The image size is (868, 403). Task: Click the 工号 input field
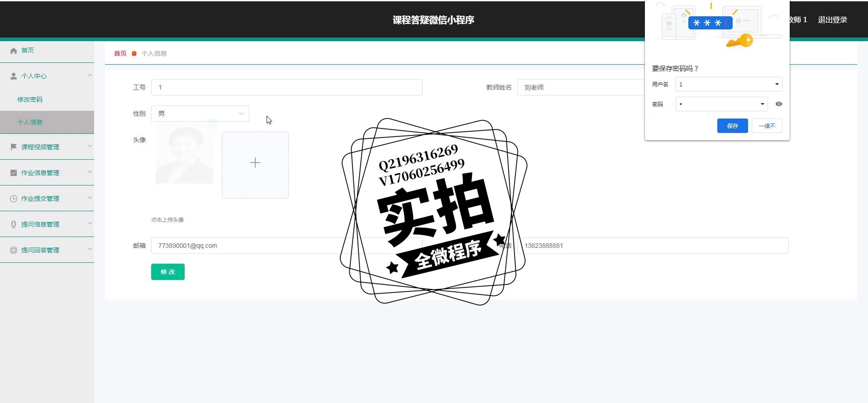tap(287, 87)
